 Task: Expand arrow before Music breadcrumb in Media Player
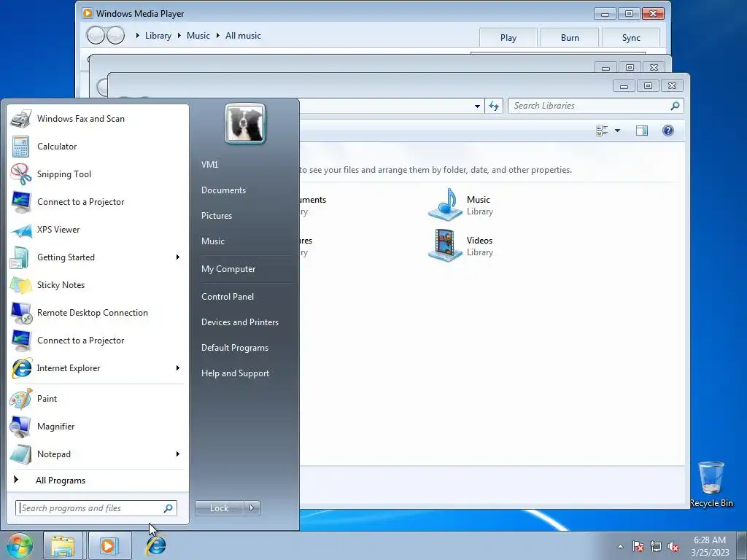tap(179, 36)
